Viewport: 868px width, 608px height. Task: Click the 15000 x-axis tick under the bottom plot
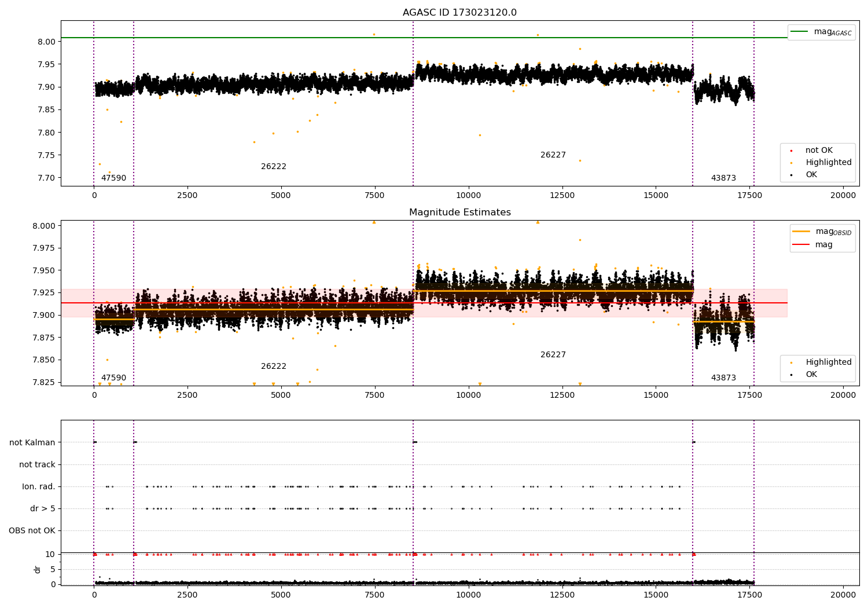click(656, 595)
